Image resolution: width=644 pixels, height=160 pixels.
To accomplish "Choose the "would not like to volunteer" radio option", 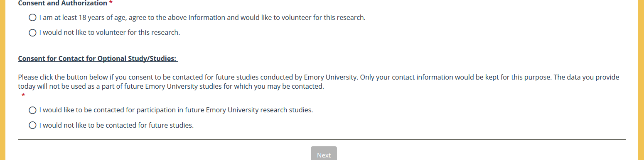I will (33, 33).
